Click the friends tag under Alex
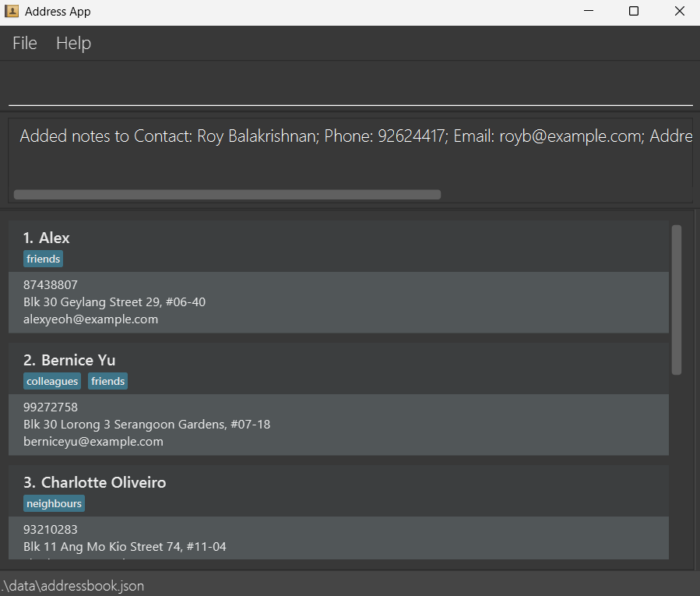This screenshot has height=596, width=700. 43,259
